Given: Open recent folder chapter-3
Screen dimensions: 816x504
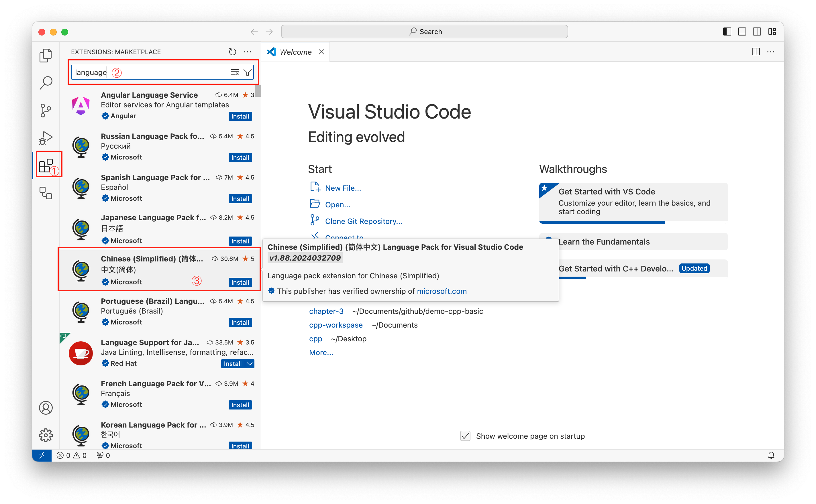Looking at the screenshot, I should point(326,311).
